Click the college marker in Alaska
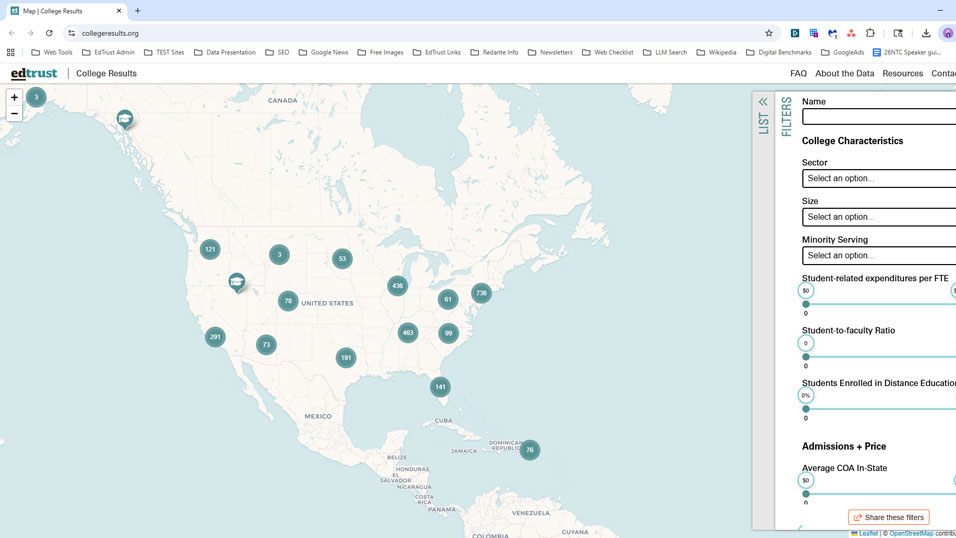The width and height of the screenshot is (956, 538). pos(124,119)
